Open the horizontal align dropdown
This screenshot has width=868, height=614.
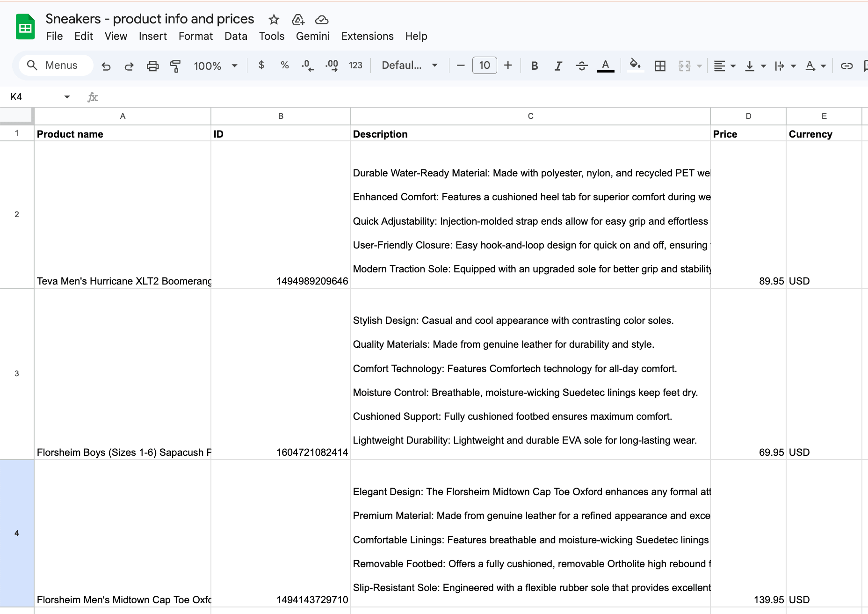(x=724, y=66)
